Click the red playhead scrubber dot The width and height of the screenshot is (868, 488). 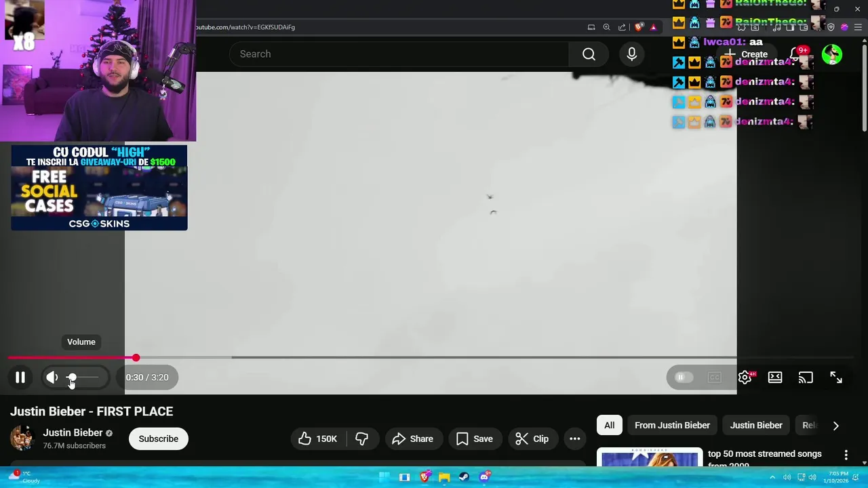click(x=136, y=357)
